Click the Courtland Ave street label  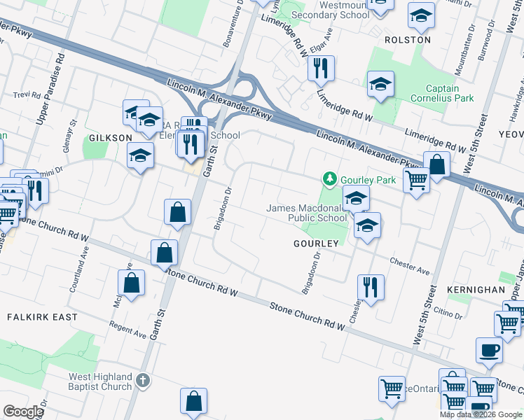click(79, 269)
